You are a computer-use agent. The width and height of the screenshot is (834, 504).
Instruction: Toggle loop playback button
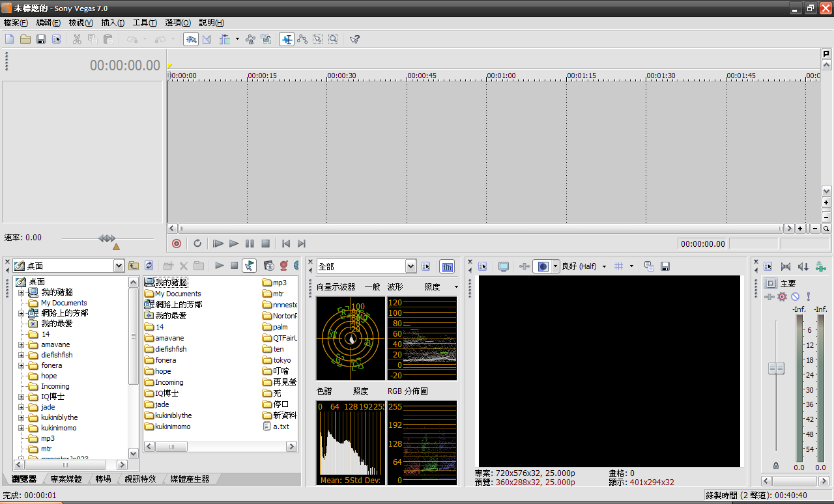[x=197, y=244]
